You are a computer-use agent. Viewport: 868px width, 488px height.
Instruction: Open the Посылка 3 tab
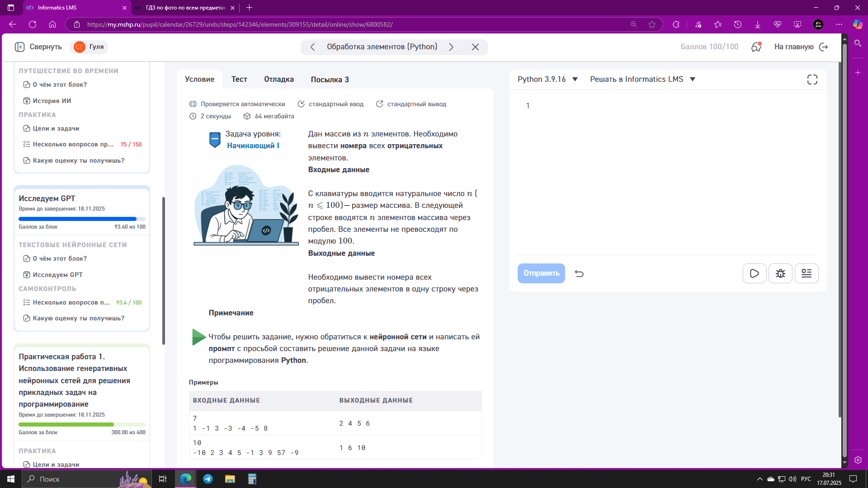[x=330, y=80]
